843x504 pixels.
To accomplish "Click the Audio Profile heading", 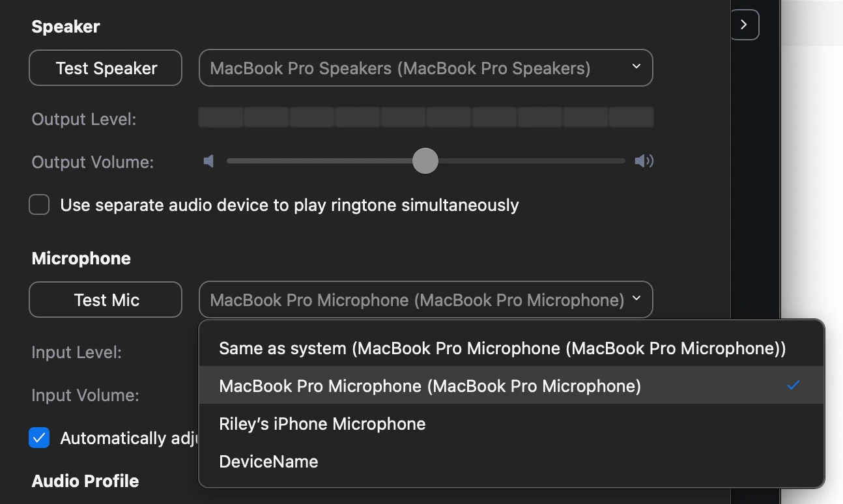I will click(x=85, y=481).
